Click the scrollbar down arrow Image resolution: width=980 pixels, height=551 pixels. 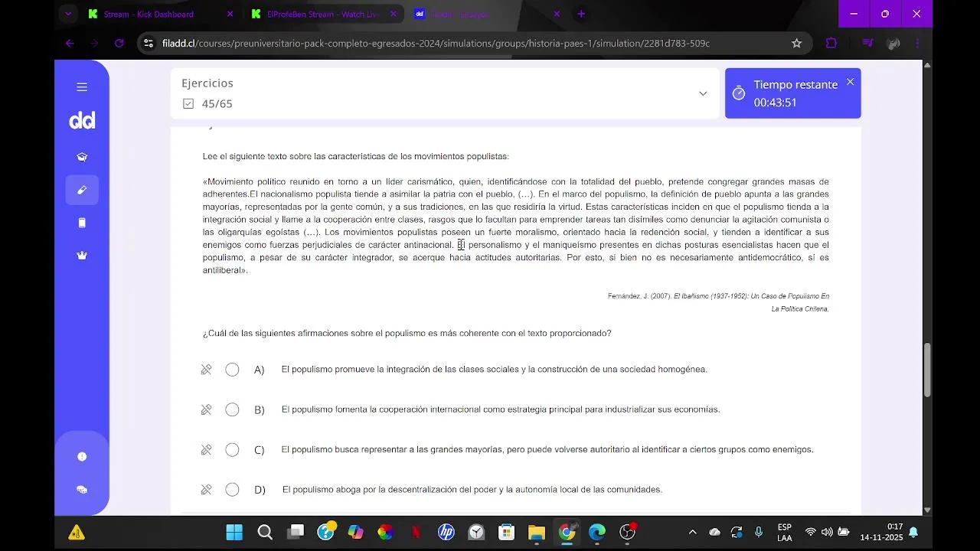927,510
